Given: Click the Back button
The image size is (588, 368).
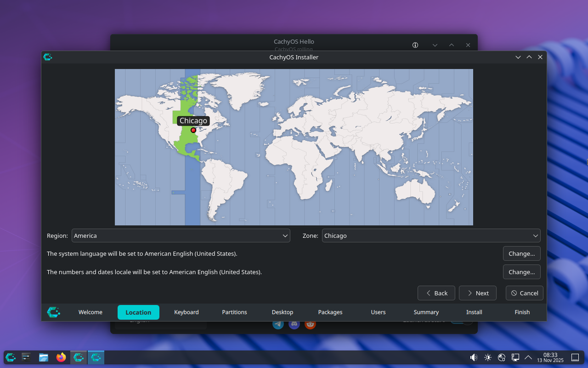Looking at the screenshot, I should 436,293.
